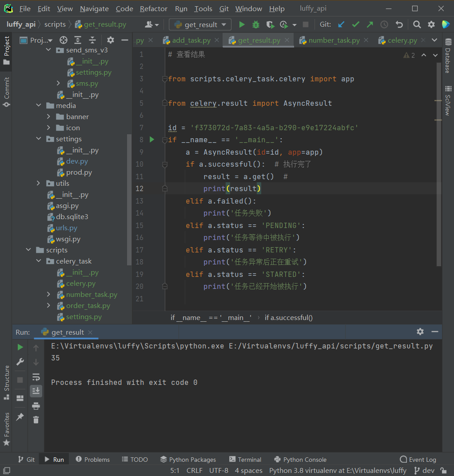Click the Debug bug icon
This screenshot has width=454, height=476.
pos(256,24)
